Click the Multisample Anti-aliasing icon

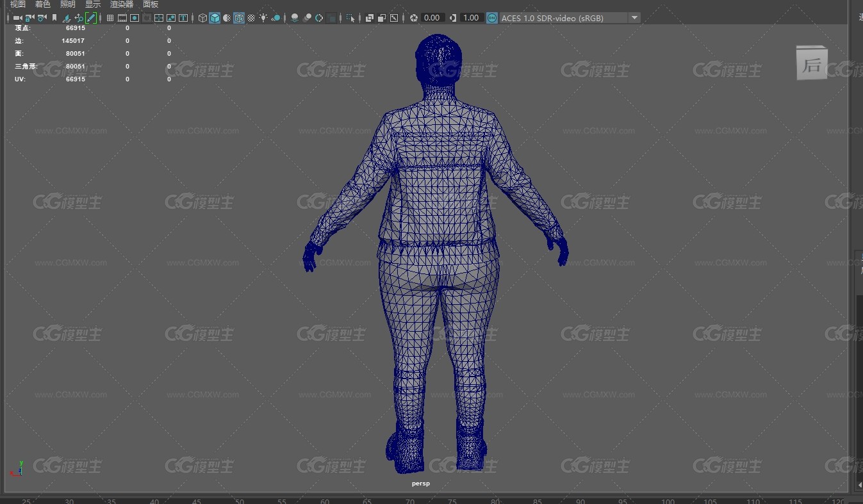[318, 18]
